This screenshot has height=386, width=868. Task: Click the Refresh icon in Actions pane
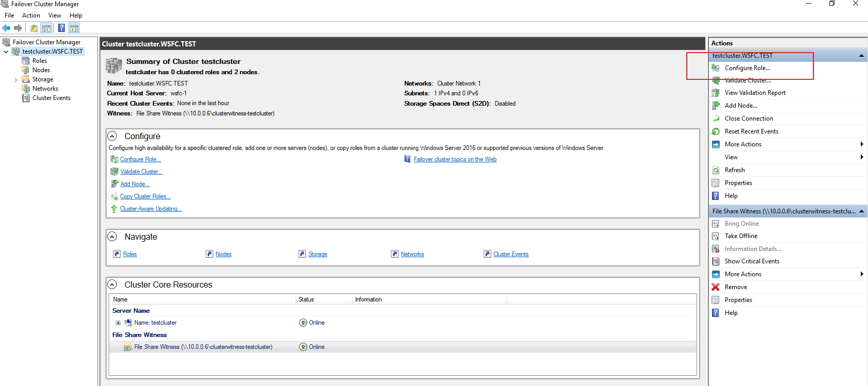(x=716, y=170)
